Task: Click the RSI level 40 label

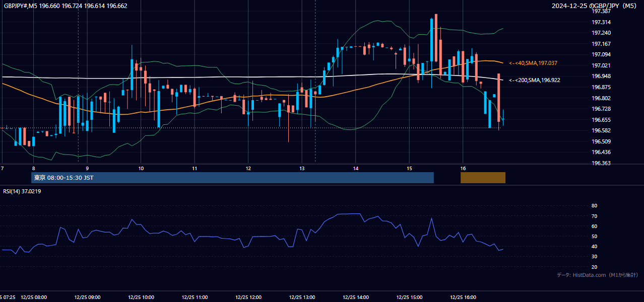Action: click(594, 247)
